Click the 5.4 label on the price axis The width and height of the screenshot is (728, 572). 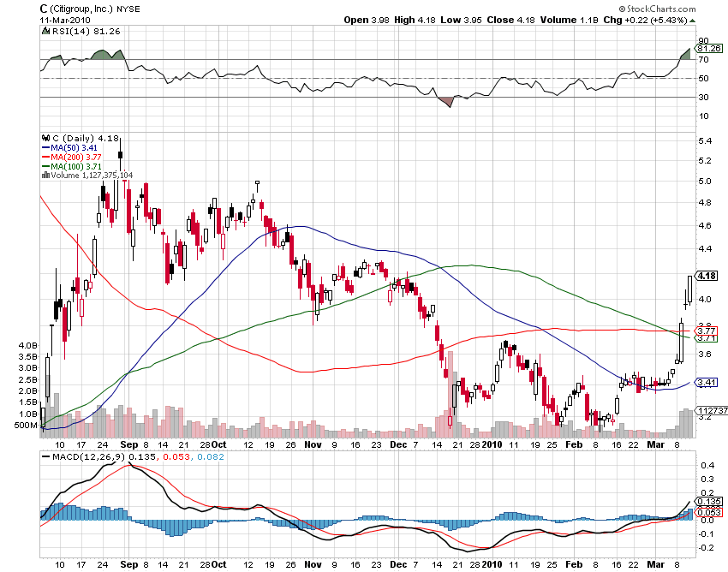[705, 140]
